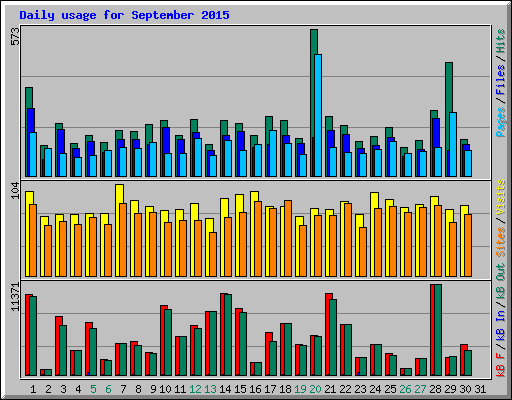The height and width of the screenshot is (400, 512).
Task: Click the chart title 'Daily usage for September 2015'
Action: tap(124, 15)
